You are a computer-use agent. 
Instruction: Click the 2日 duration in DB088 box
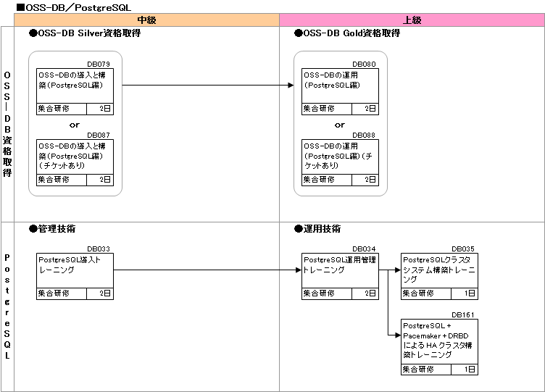coord(365,180)
